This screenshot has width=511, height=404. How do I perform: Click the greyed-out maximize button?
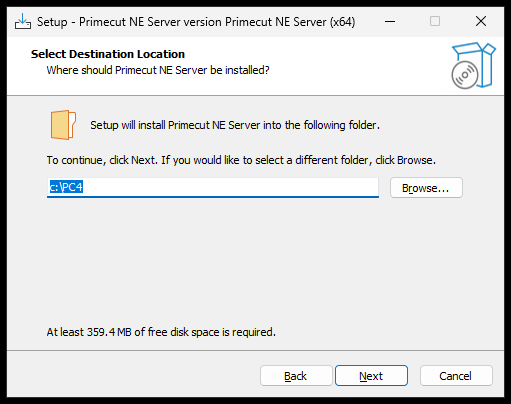coord(435,22)
